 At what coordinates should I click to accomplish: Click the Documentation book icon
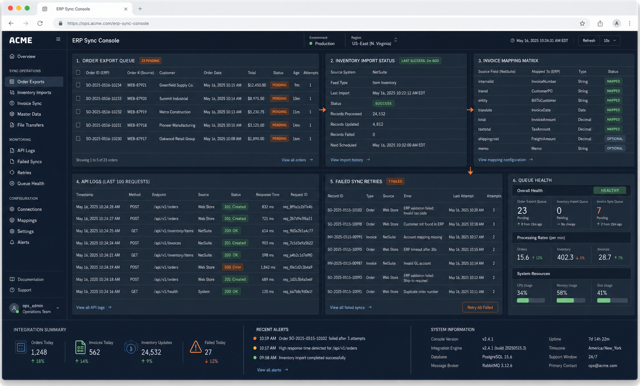coord(12,280)
